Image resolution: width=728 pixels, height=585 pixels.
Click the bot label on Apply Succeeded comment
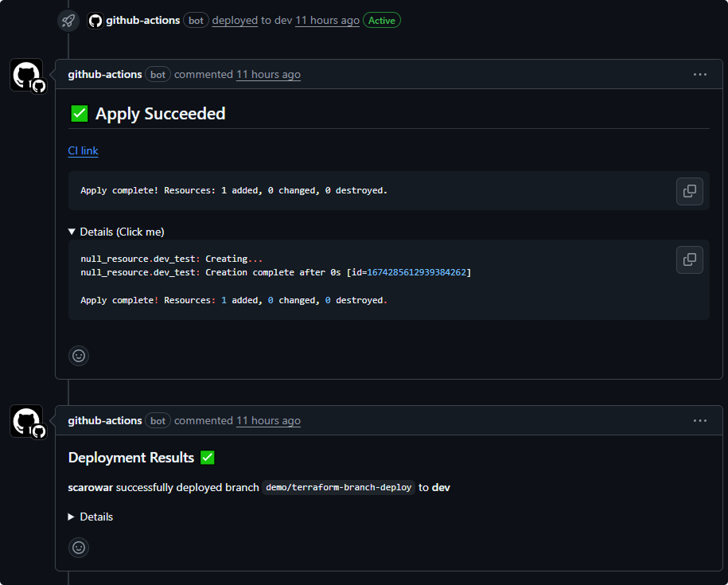point(158,74)
